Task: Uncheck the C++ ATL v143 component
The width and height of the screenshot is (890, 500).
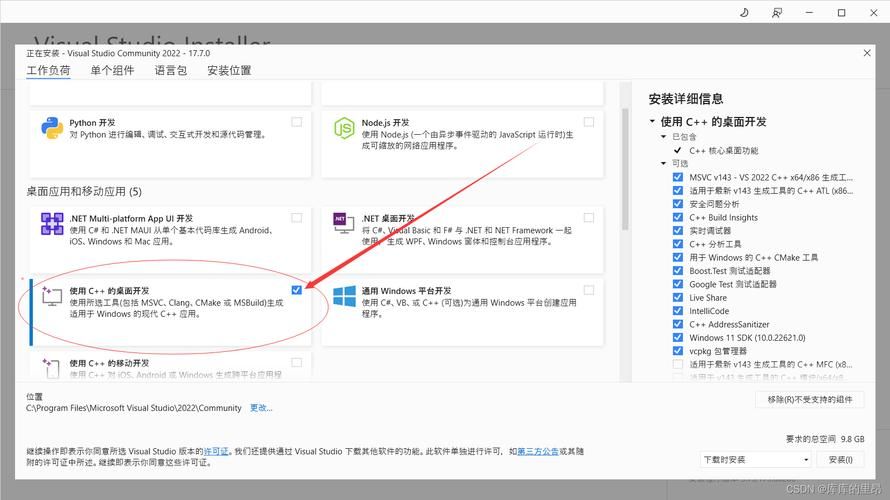Action: click(x=678, y=191)
